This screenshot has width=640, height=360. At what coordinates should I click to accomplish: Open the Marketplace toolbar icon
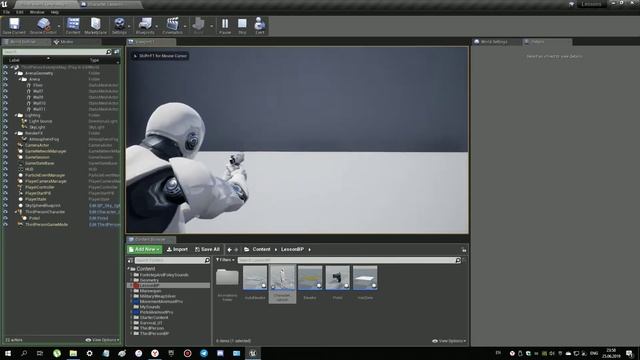click(96, 24)
